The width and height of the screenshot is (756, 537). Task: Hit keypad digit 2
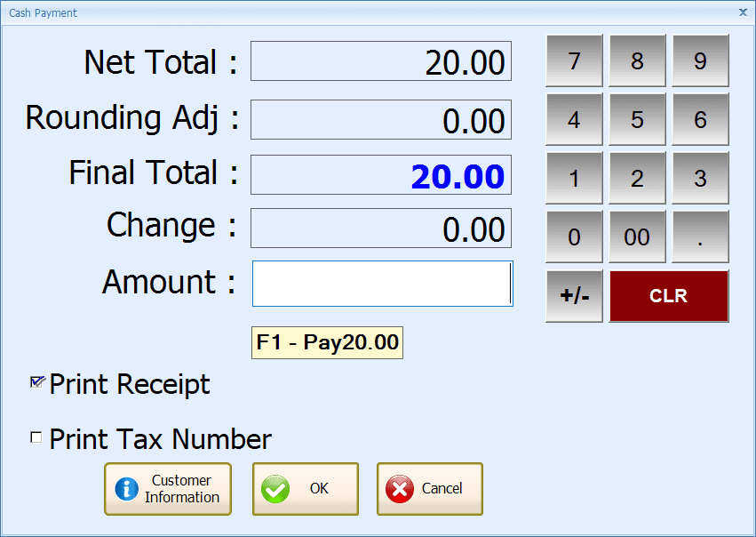pos(637,179)
